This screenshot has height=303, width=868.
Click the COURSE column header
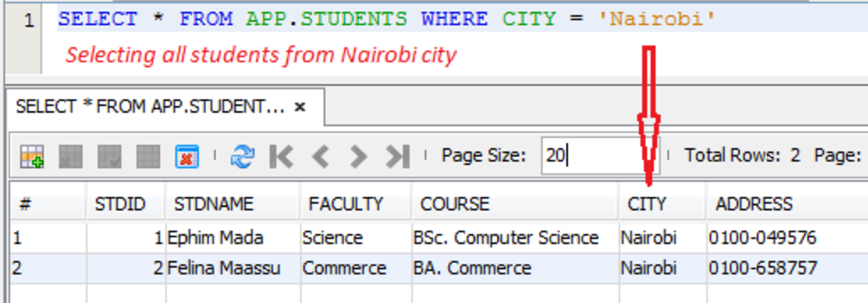455,204
